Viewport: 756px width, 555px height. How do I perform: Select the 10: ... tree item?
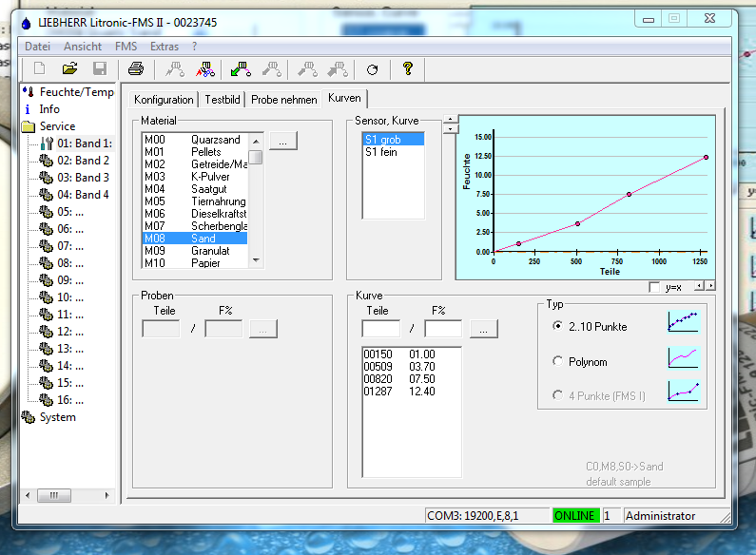(70, 297)
